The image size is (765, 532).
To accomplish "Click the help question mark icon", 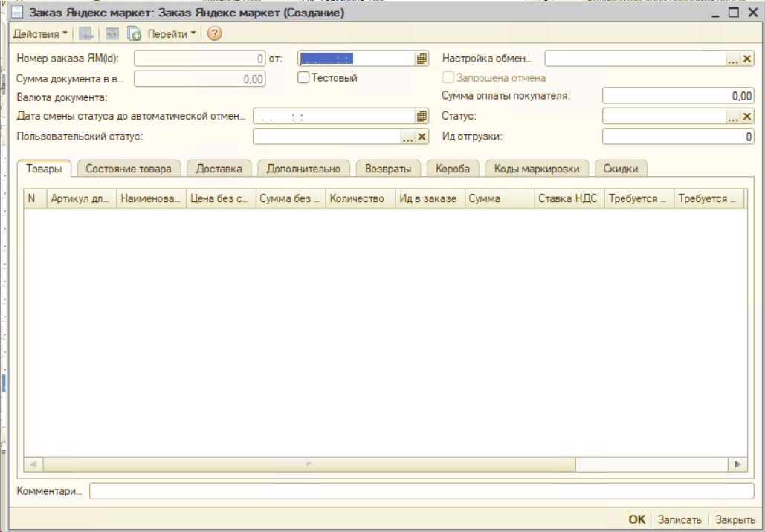I will [x=215, y=33].
